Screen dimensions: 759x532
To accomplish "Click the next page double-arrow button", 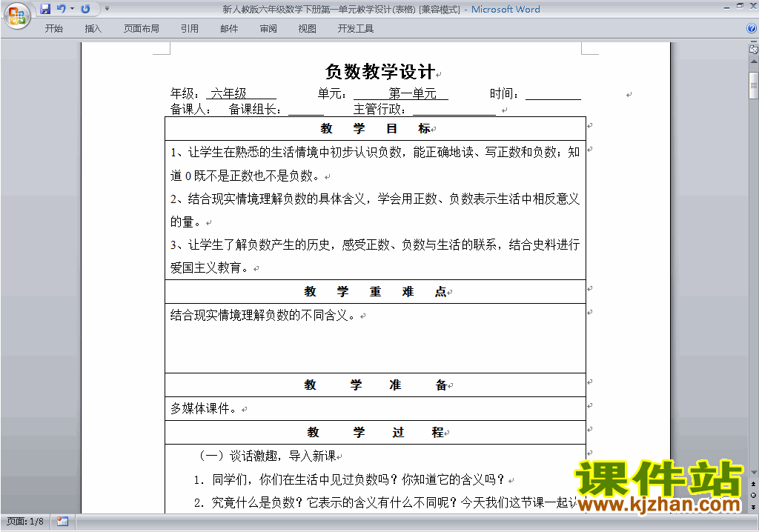I will [x=753, y=507].
